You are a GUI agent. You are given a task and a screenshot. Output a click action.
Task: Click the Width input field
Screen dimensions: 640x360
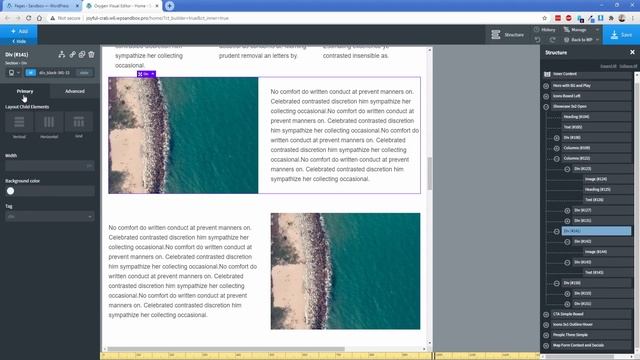50,166
